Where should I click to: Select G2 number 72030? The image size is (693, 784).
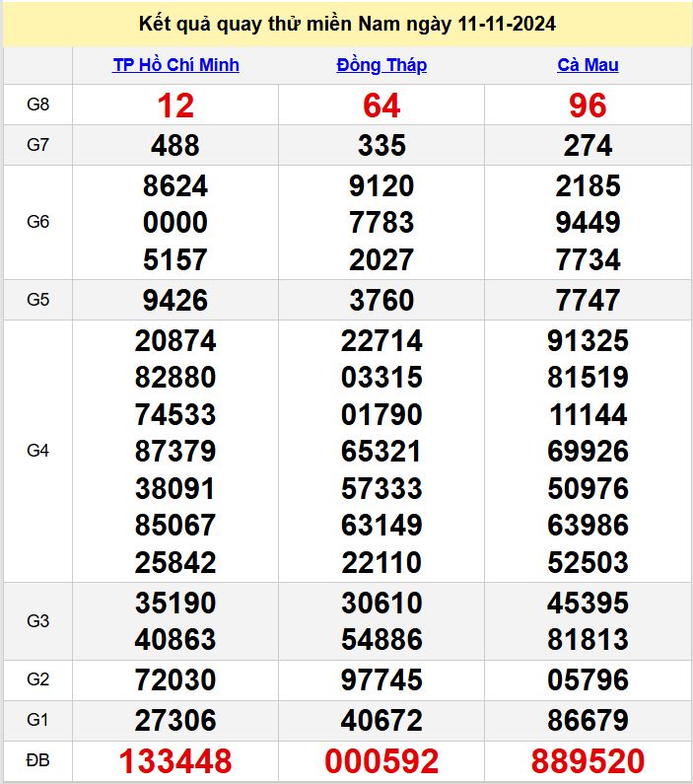coord(175,680)
